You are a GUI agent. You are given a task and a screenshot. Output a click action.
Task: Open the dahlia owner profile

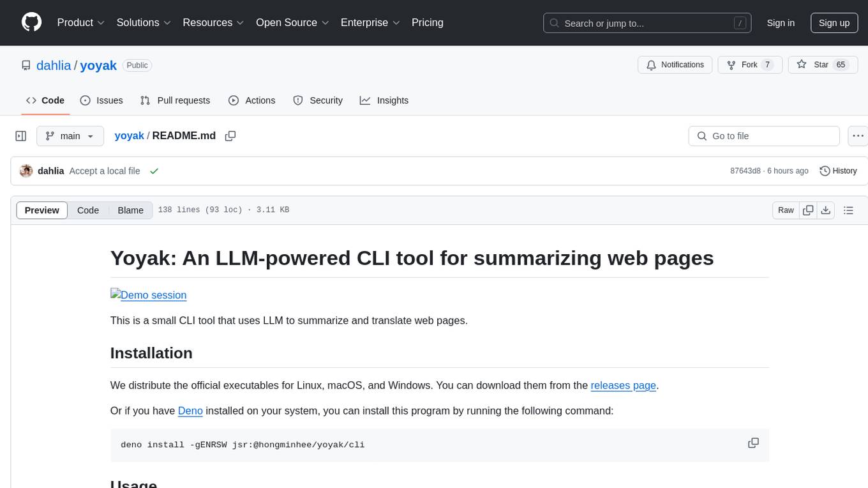[54, 65]
